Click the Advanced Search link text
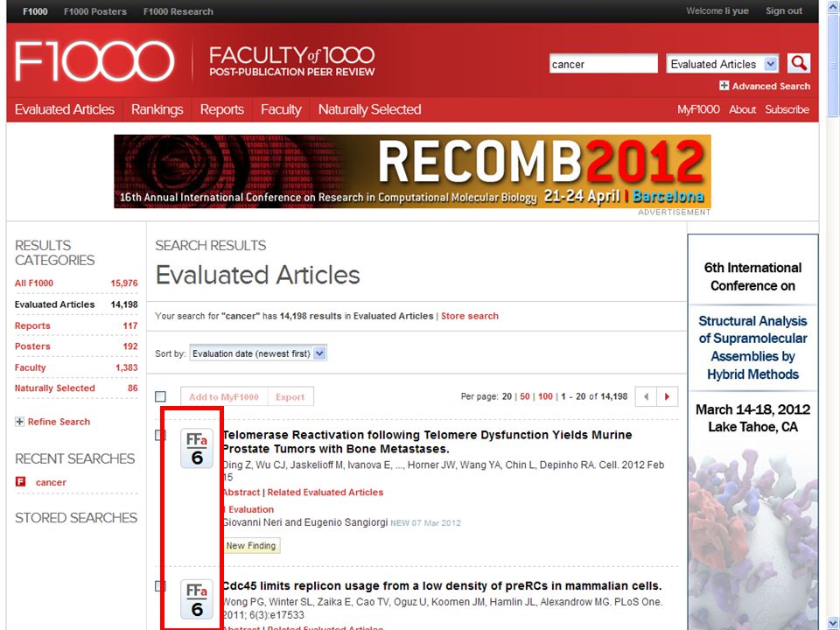The height and width of the screenshot is (630, 840). pyautogui.click(x=771, y=86)
